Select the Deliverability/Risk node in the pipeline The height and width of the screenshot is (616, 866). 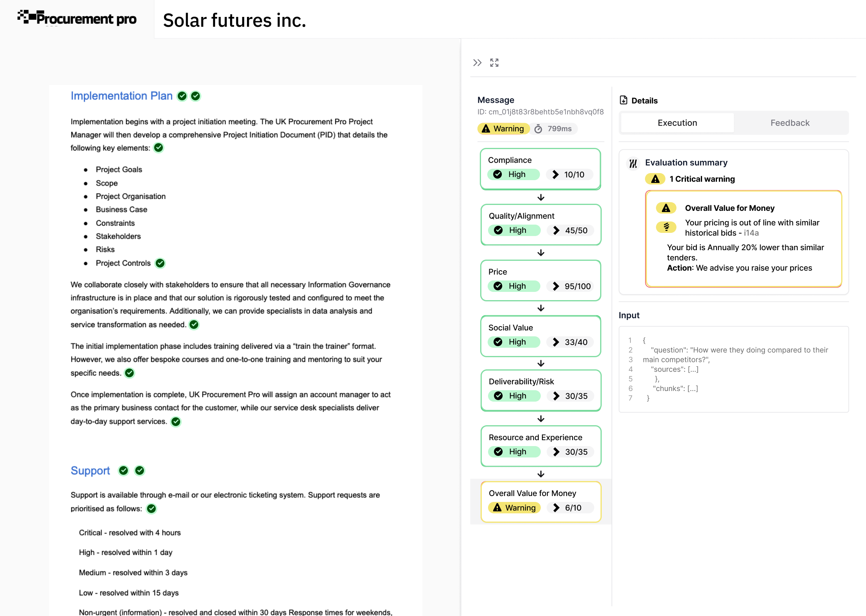(x=541, y=390)
